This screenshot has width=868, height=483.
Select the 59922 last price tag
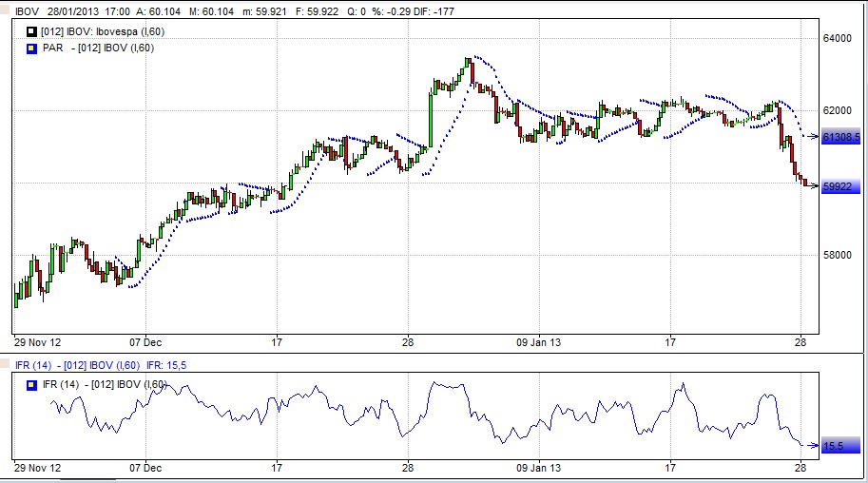pos(838,187)
